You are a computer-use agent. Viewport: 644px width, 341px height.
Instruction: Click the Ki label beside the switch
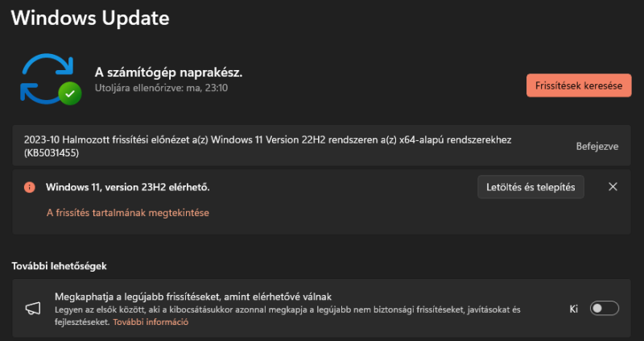tap(574, 309)
